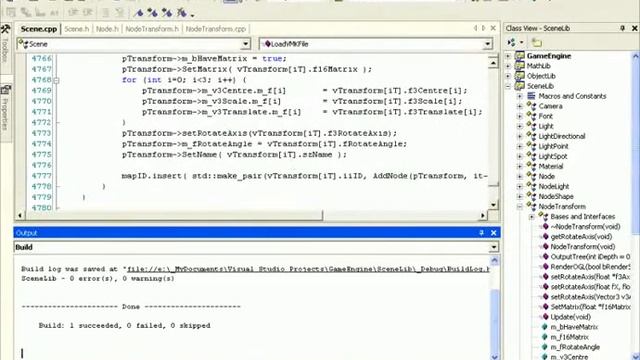Switch to the Scene.h tab

[x=76, y=29]
